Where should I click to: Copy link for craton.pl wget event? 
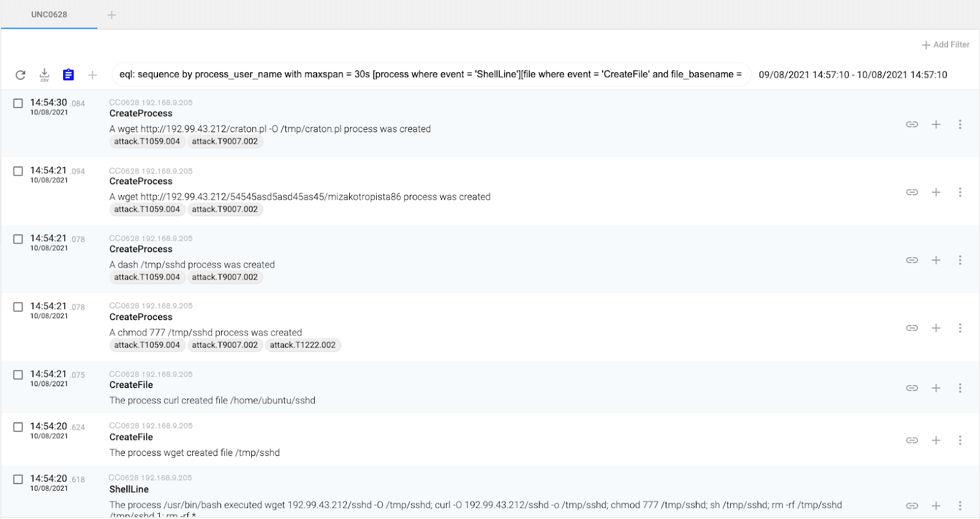tap(912, 124)
